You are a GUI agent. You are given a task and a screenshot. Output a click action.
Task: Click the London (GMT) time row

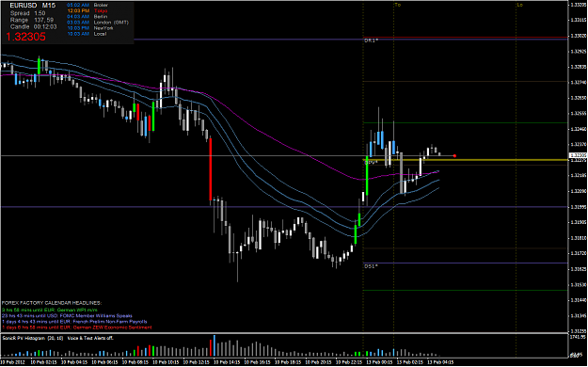(x=98, y=23)
